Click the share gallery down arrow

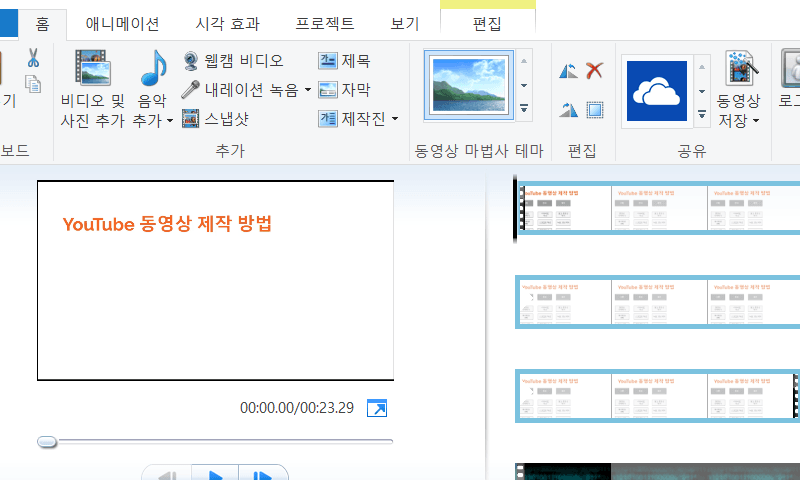click(x=702, y=91)
